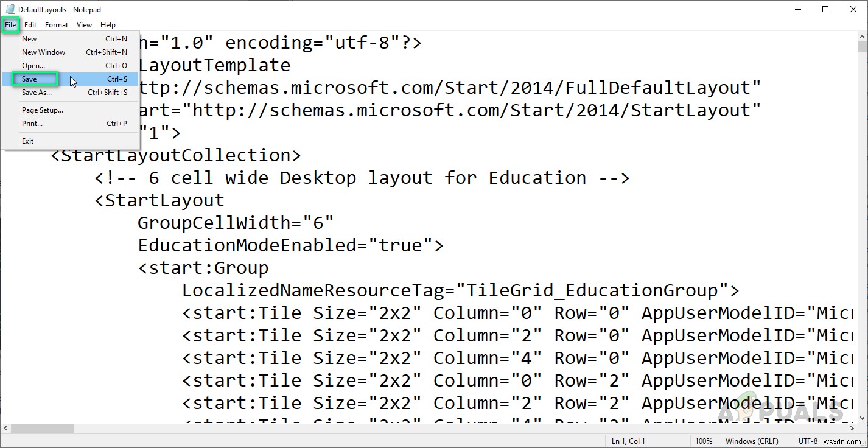This screenshot has width=868, height=448.
Task: Open the Format menu
Action: coord(57,25)
